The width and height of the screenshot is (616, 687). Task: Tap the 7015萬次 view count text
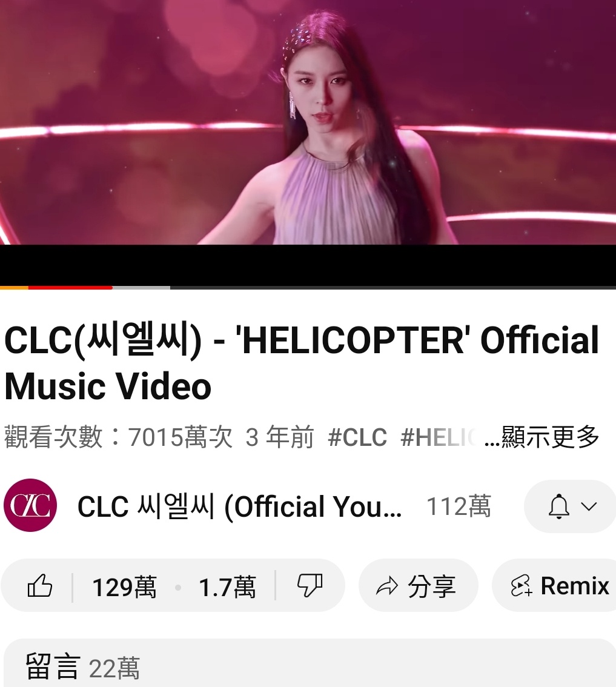180,437
